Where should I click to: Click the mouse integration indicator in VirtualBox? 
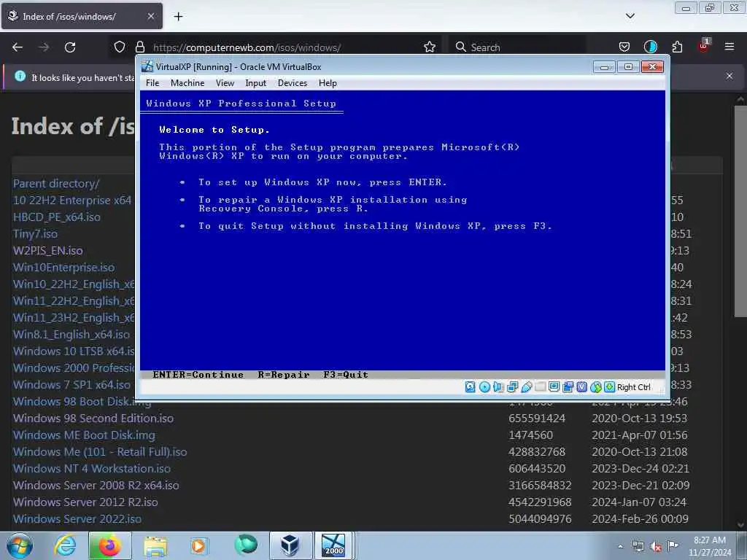[595, 387]
